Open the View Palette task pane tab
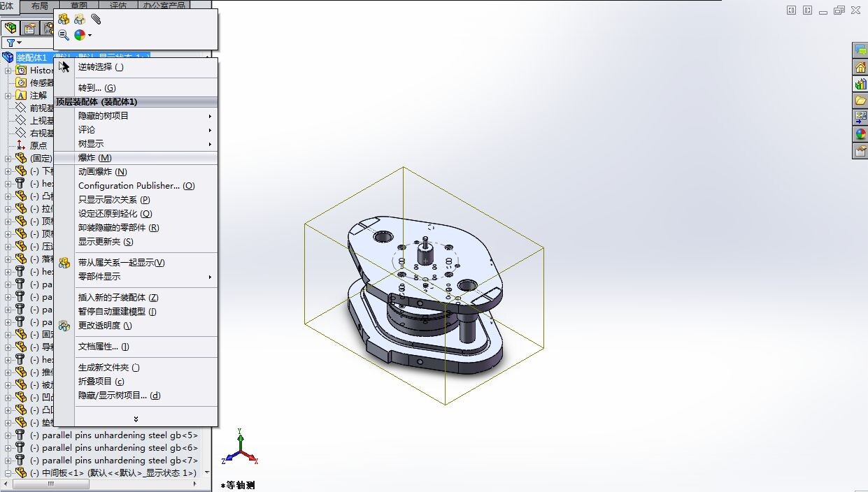This screenshot has width=868, height=492. [860, 117]
